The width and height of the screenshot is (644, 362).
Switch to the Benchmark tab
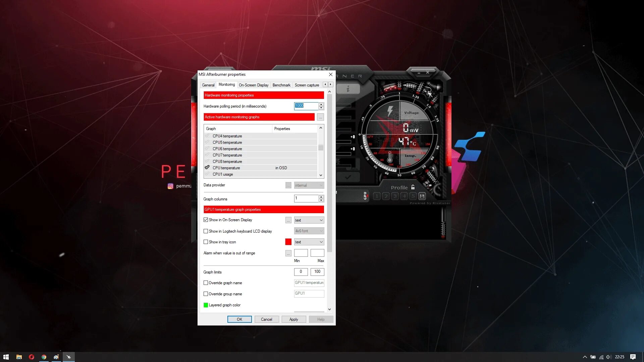[x=281, y=85]
